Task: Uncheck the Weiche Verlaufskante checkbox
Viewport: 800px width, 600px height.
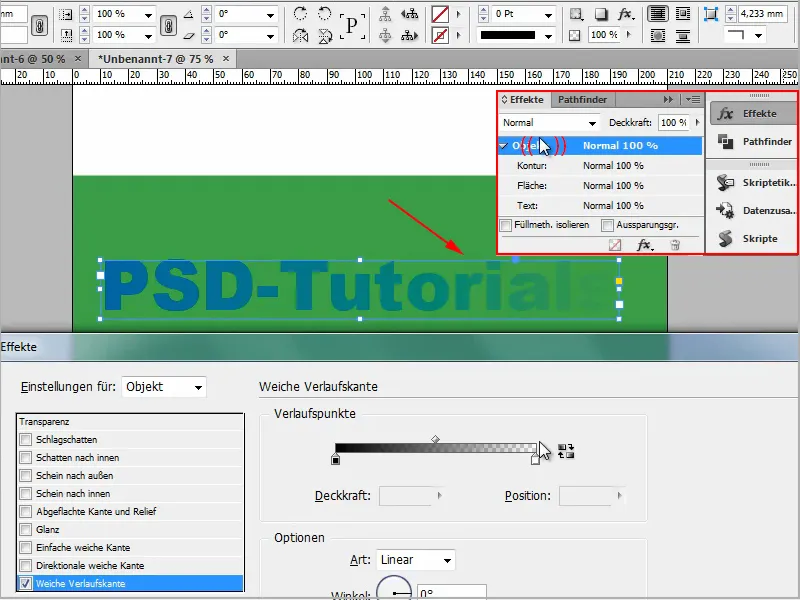Action: 26,583
